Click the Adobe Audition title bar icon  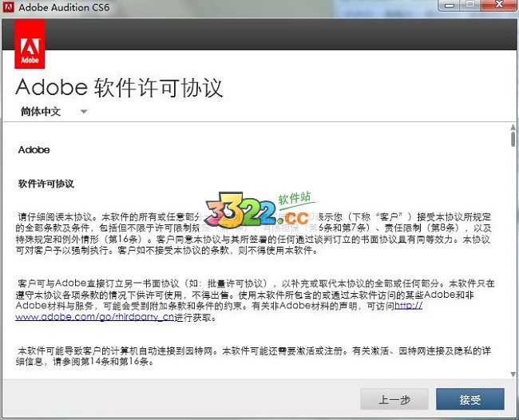[8, 6]
